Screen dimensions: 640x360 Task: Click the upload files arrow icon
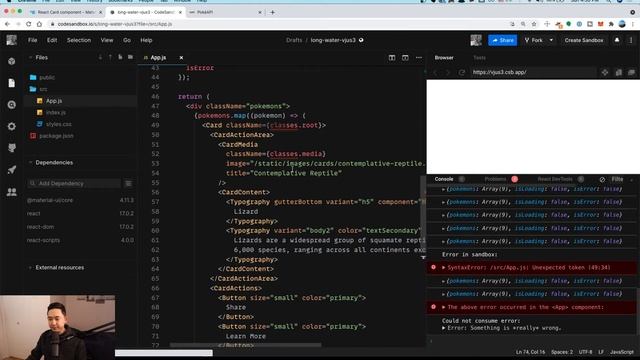pyautogui.click(x=110, y=58)
